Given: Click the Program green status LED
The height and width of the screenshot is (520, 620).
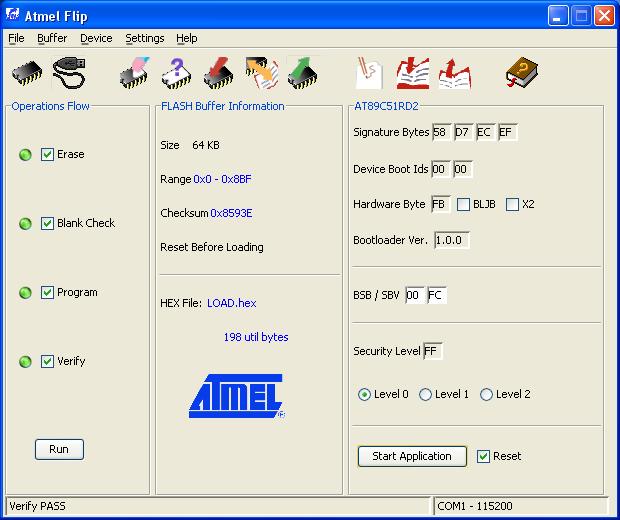Looking at the screenshot, I should click(x=25, y=293).
